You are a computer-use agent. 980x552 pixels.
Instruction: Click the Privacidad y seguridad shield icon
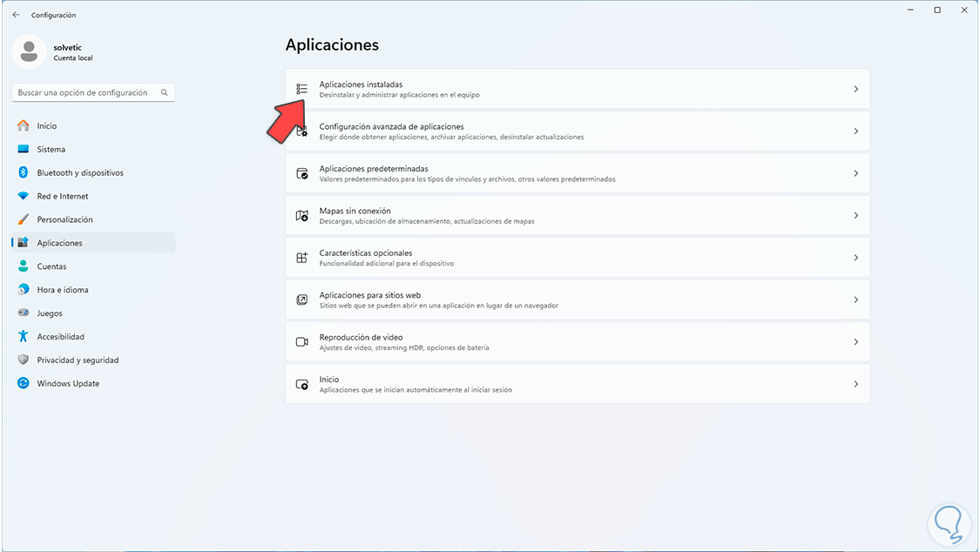[x=23, y=360]
